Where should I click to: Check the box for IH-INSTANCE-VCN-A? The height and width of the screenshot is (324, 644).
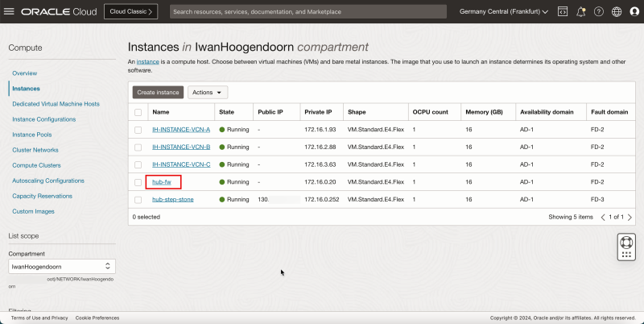(x=138, y=130)
